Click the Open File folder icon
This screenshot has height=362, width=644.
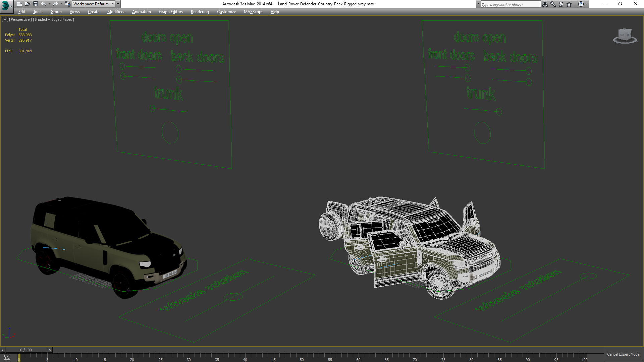point(27,4)
